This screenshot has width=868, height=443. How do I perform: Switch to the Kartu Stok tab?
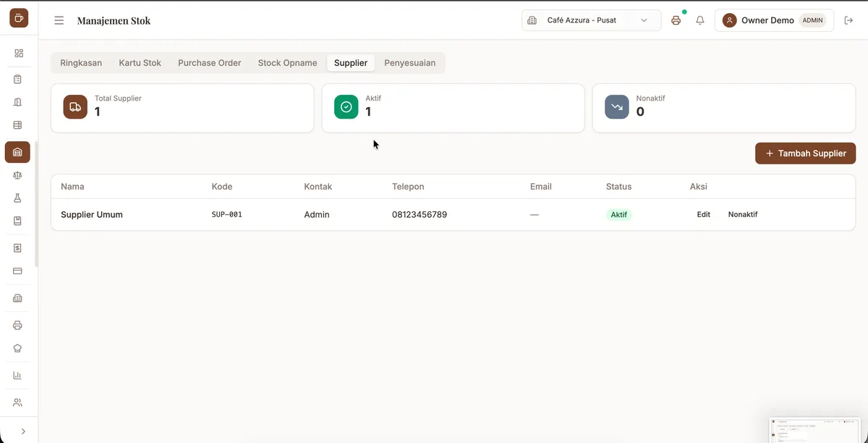point(140,63)
